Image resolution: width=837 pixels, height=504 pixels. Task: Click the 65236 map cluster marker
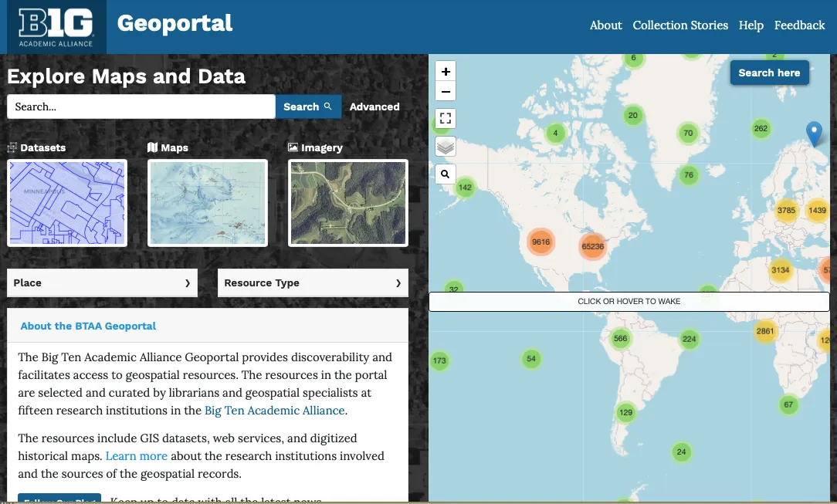point(592,247)
